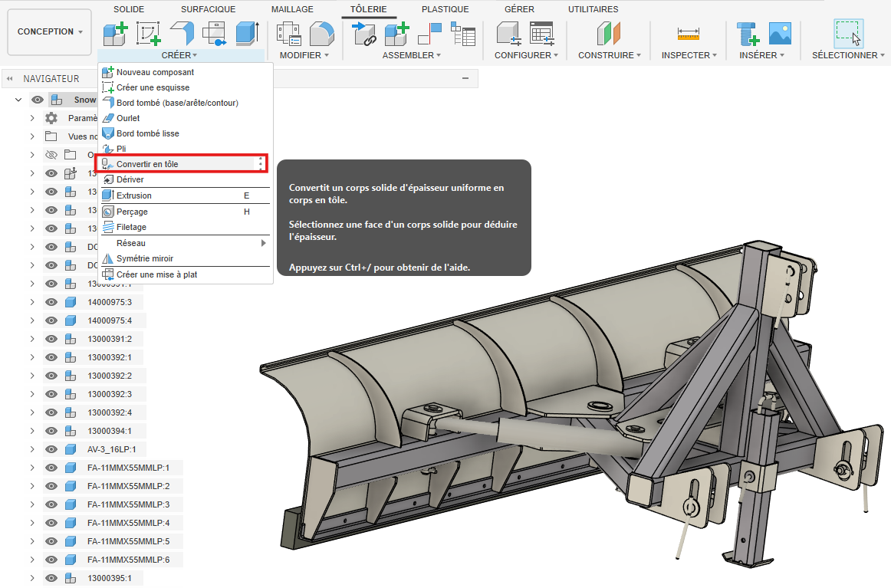Open the CONCEPTION workspace dropdown
Image resolution: width=891 pixels, height=588 pixels.
coord(50,32)
